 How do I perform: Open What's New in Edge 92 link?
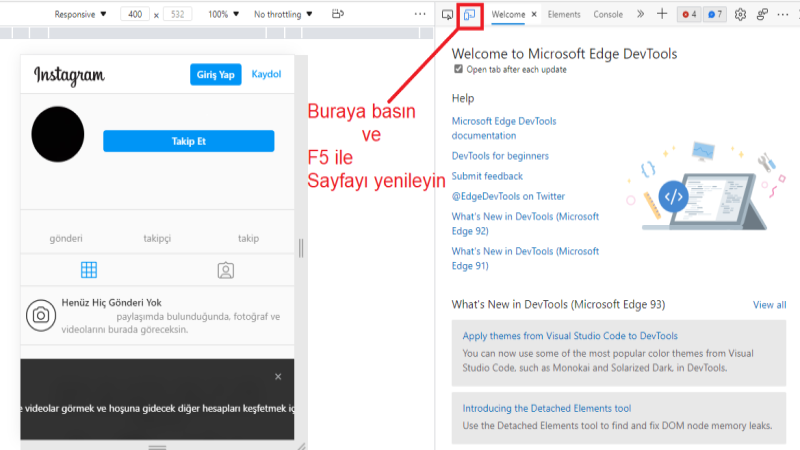(x=525, y=223)
